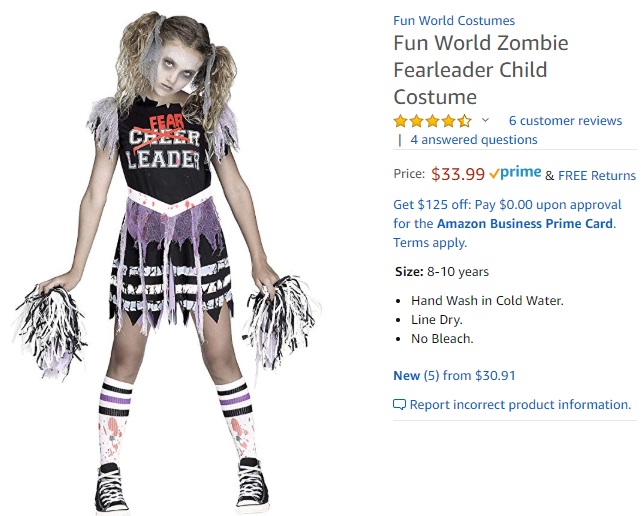Open the 6 customer reviews link
The height and width of the screenshot is (516, 641).
tap(565, 121)
